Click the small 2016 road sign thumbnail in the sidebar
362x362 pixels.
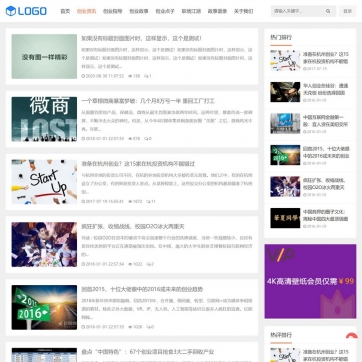(x=285, y=155)
